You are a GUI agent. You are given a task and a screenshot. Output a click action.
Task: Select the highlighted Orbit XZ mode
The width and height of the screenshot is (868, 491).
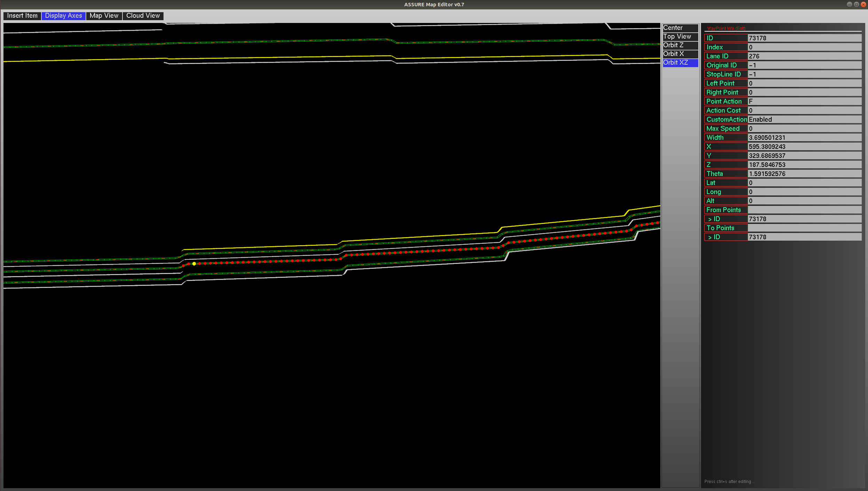680,63
